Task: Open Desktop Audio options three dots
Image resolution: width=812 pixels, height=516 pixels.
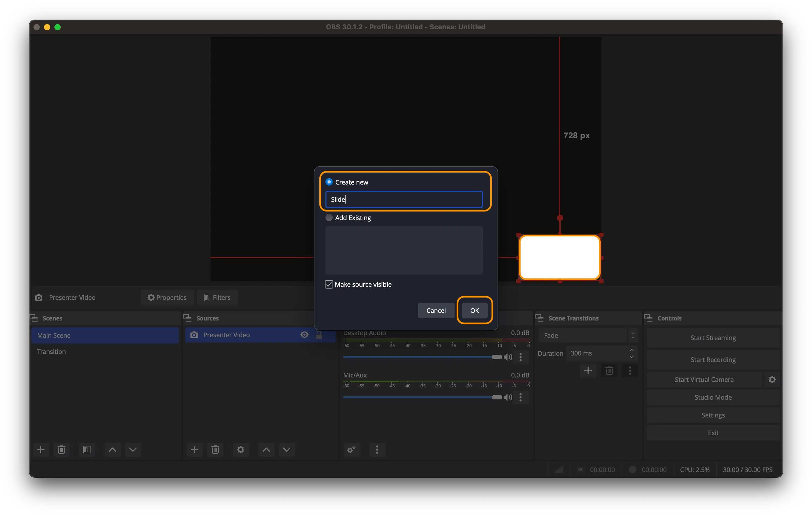Action: tap(521, 357)
